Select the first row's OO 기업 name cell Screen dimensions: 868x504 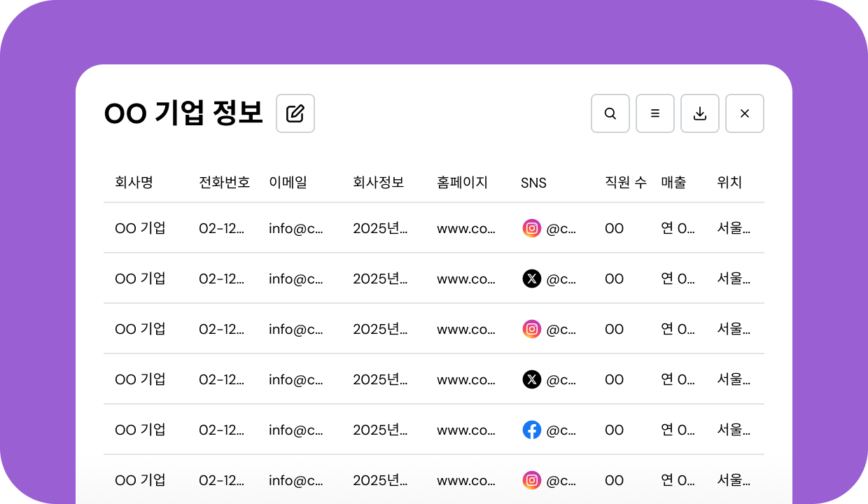pos(141,228)
